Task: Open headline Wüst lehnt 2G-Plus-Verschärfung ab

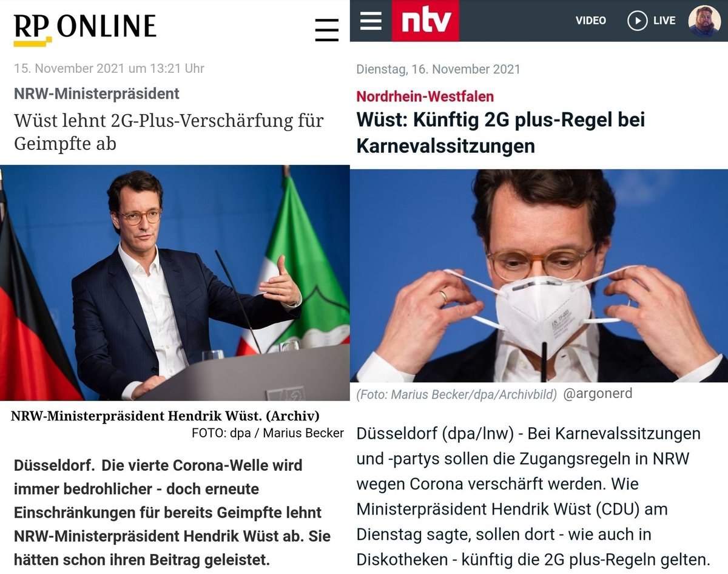Action: pyautogui.click(x=169, y=132)
